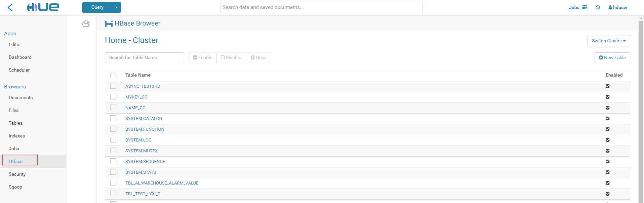The height and width of the screenshot is (203, 644).
Task: Open Editor in the Apps sidebar
Action: pyautogui.click(x=15, y=44)
